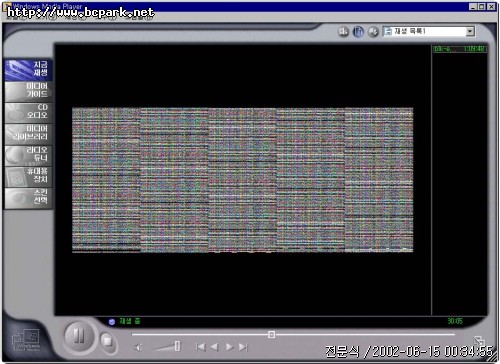The height and width of the screenshot is (364, 500).
Task: Skip to the next track
Action: point(244,347)
